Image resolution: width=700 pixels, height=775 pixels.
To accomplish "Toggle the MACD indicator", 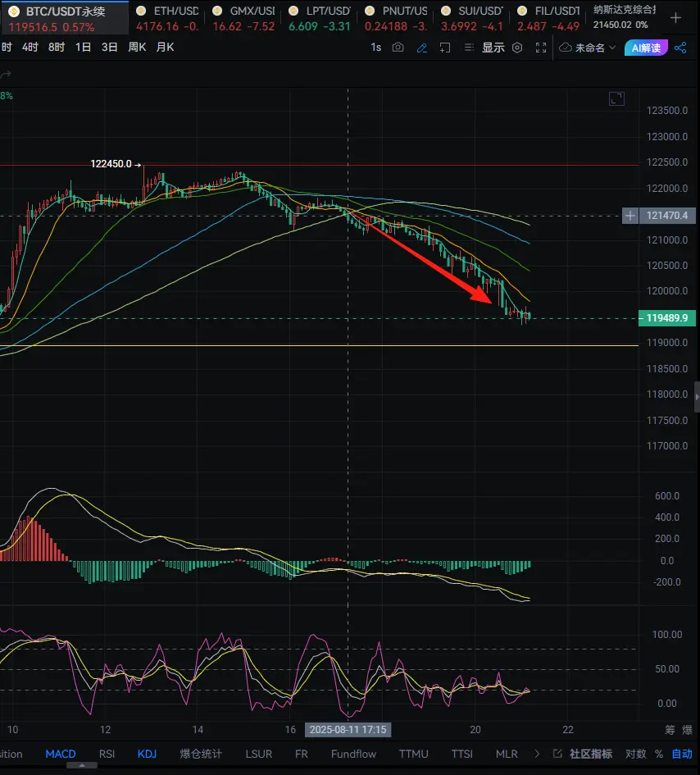I will tap(61, 754).
